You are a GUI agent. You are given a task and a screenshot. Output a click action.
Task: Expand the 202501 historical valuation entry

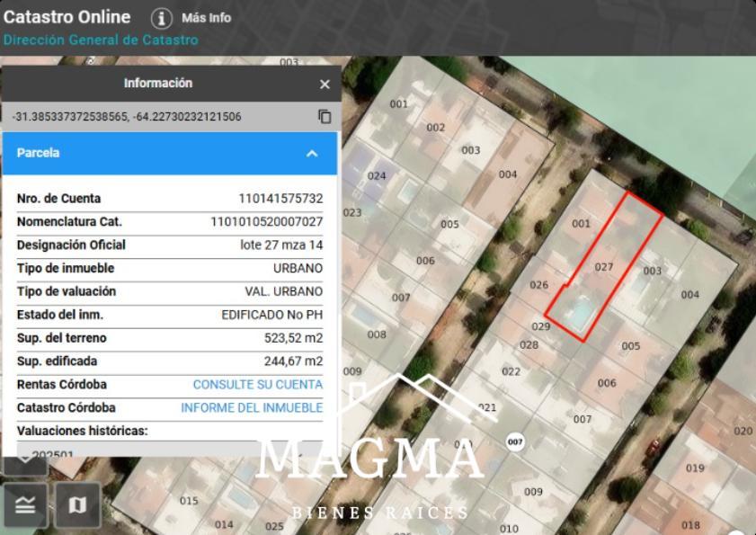click(54, 454)
